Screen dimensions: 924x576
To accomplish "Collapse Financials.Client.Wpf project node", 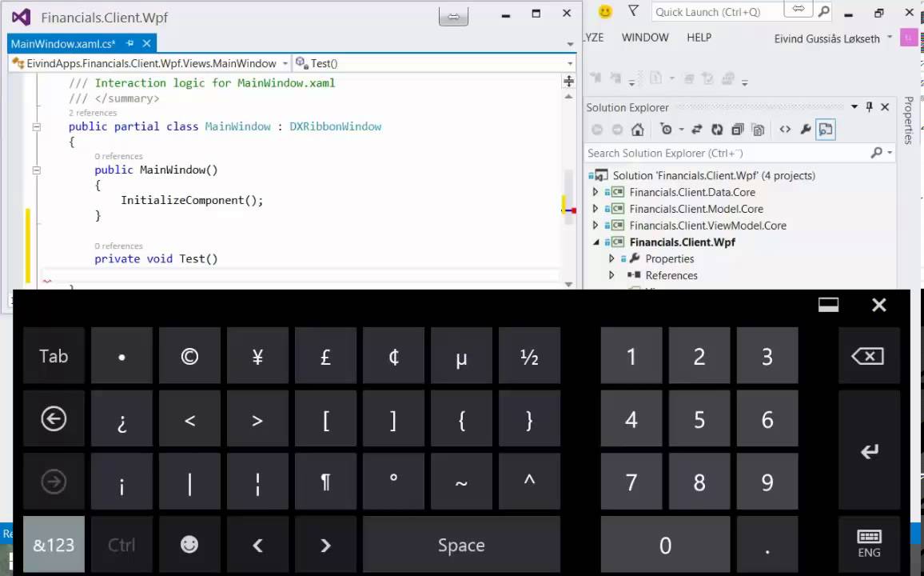I will (595, 242).
